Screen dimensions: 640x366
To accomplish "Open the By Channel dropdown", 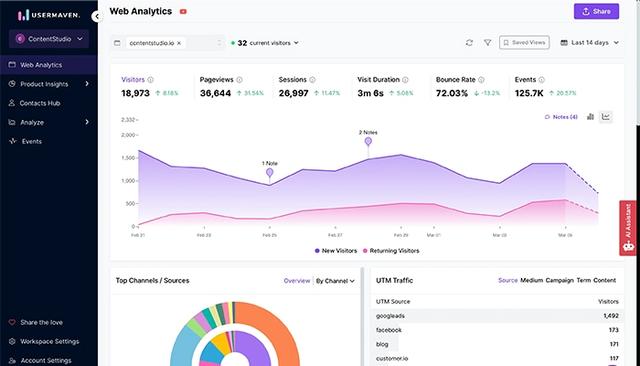I will [335, 281].
